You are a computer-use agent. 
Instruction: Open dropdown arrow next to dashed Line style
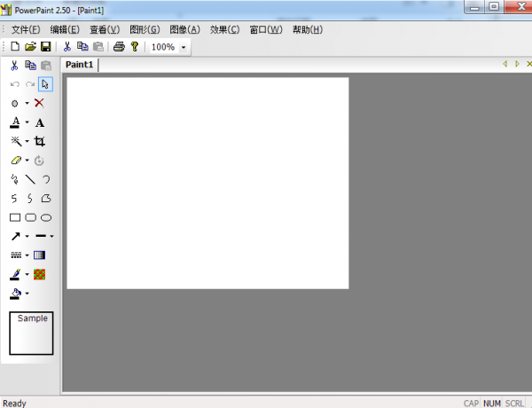tap(27, 255)
